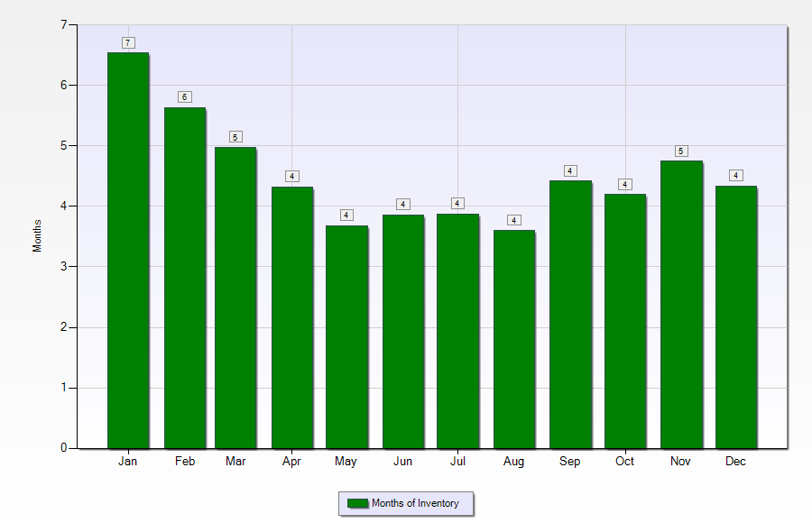Viewport: 812px width, 532px height.
Task: Click the 'Dec' x-axis label
Action: 735,461
